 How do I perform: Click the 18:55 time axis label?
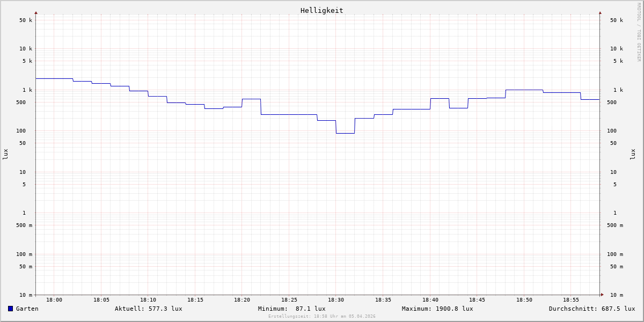pos(571,300)
